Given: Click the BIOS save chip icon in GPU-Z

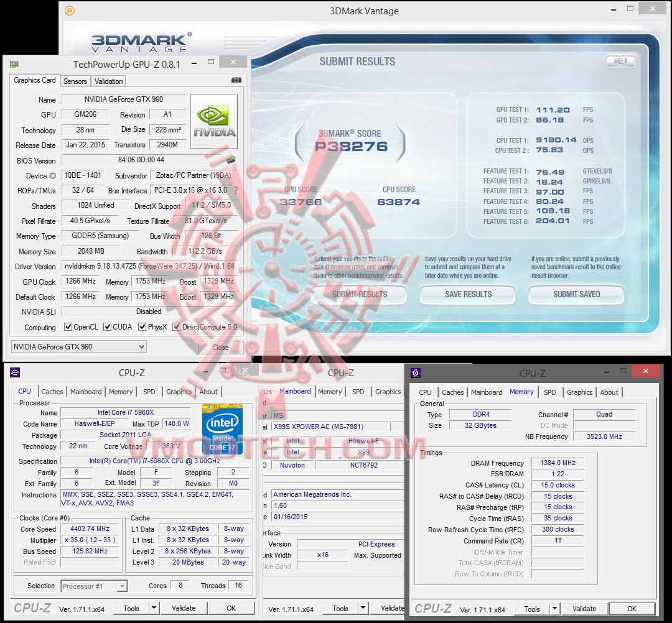Looking at the screenshot, I should pos(231,160).
